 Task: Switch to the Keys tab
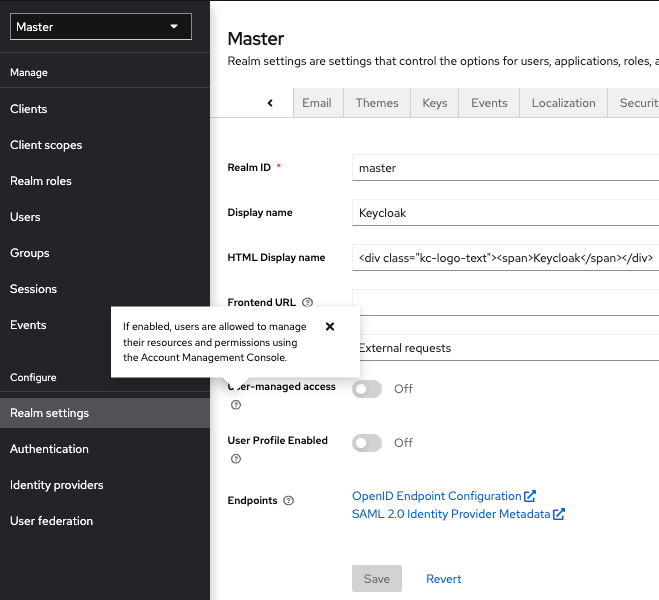coord(435,103)
